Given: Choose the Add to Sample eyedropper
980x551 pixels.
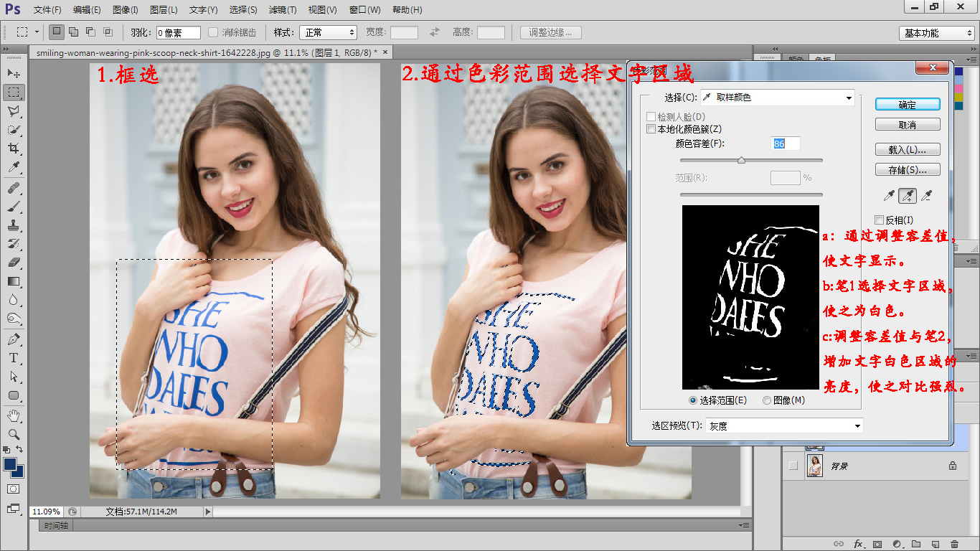Looking at the screenshot, I should tap(908, 195).
